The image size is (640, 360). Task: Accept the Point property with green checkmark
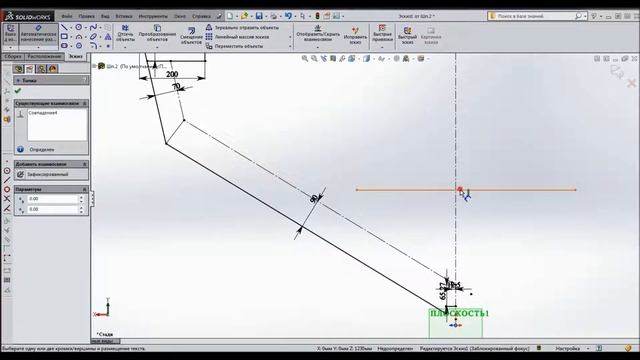(x=18, y=91)
